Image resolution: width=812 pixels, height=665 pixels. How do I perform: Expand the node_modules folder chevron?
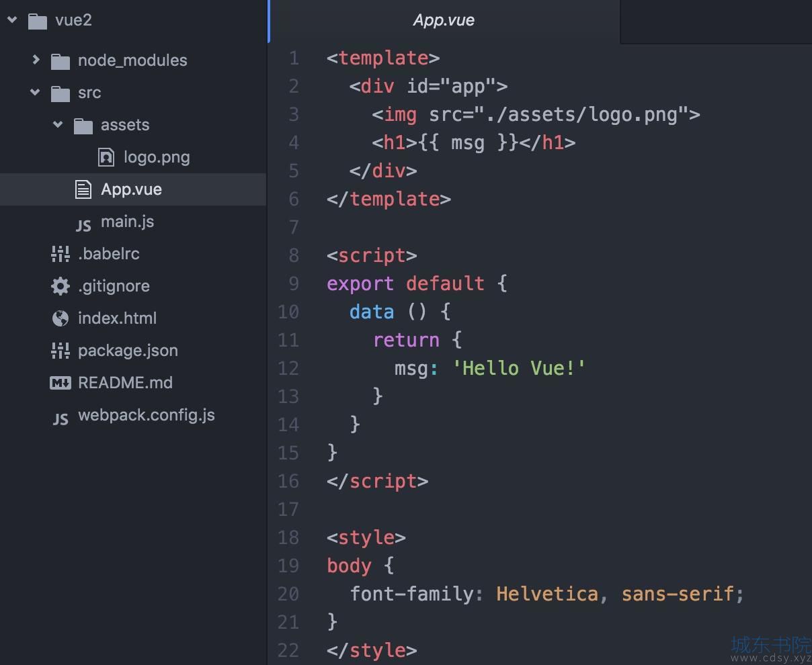pos(36,60)
